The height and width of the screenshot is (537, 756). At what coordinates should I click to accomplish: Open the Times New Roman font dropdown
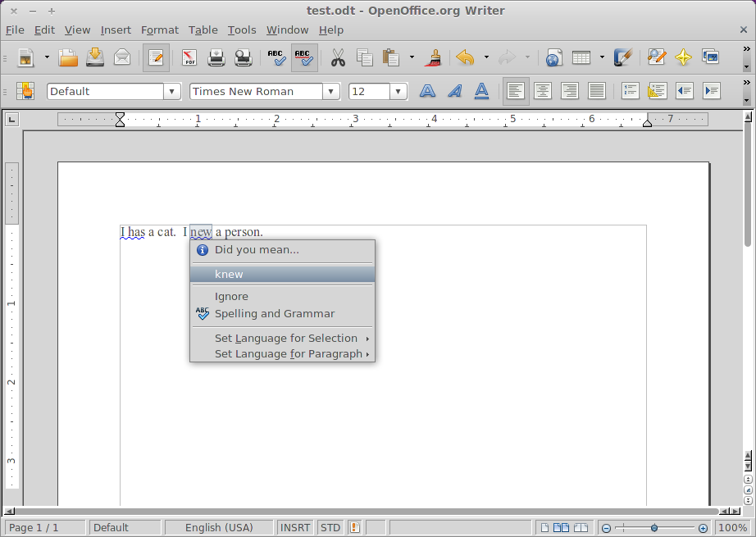331,92
